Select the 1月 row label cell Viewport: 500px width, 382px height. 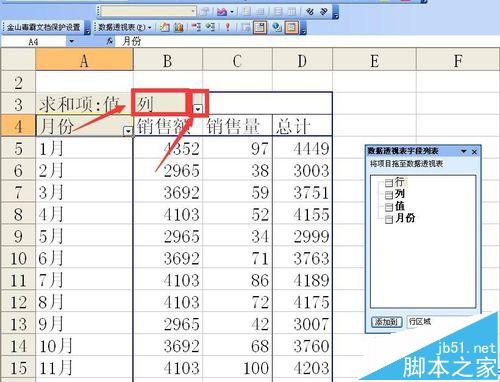pyautogui.click(x=84, y=148)
